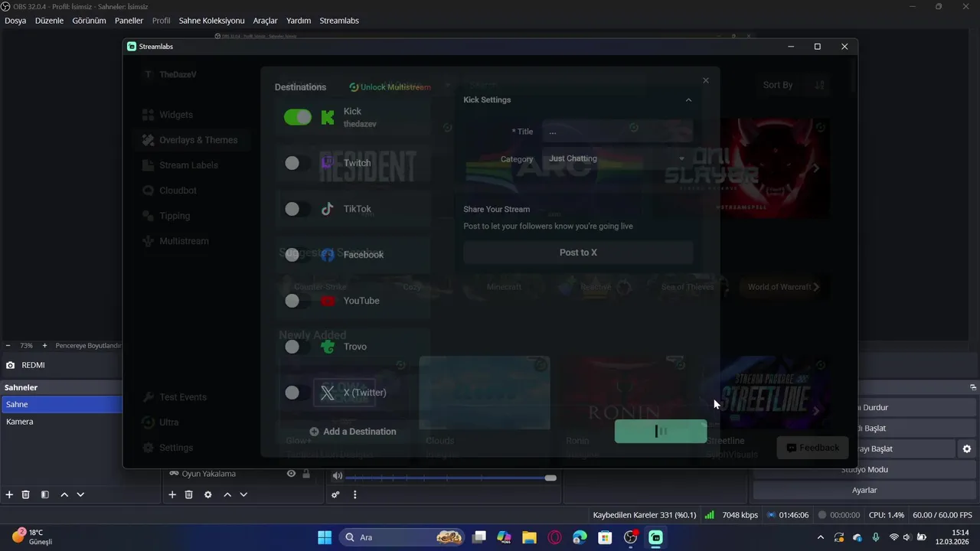The width and height of the screenshot is (980, 551).
Task: Open the Görünüm menu
Action: [x=89, y=21]
